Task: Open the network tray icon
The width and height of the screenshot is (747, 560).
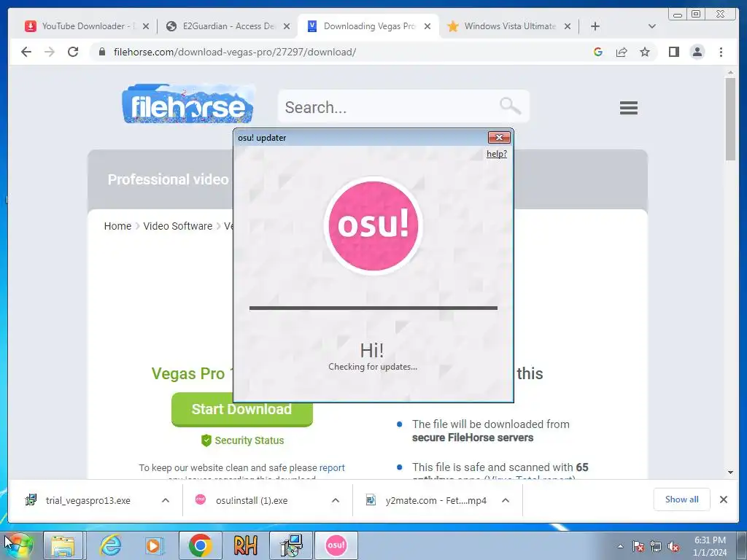Action: point(656,546)
